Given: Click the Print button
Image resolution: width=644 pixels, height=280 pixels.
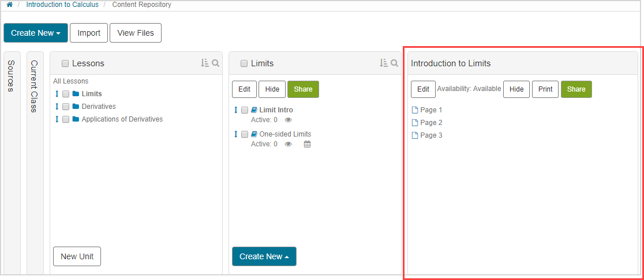Looking at the screenshot, I should [x=545, y=89].
